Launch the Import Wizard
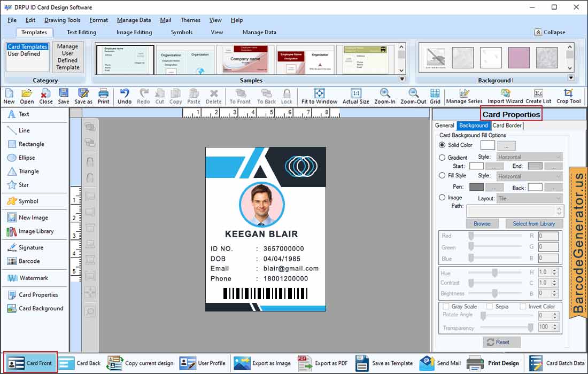Image resolution: width=588 pixels, height=374 pixels. (505, 96)
